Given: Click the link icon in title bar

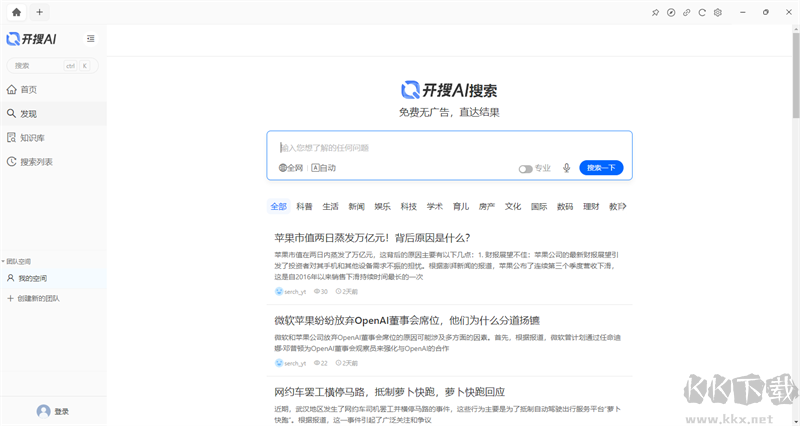Looking at the screenshot, I should pos(687,12).
